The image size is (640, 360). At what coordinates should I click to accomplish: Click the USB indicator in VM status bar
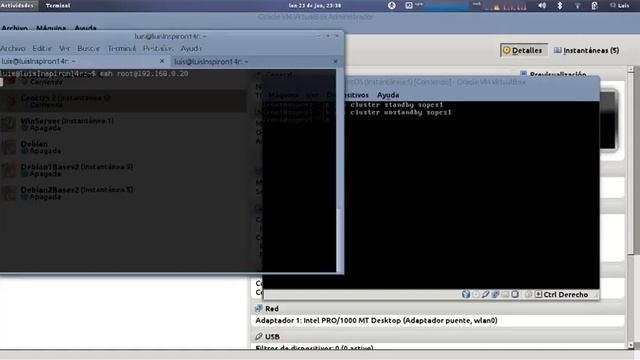(x=485, y=294)
